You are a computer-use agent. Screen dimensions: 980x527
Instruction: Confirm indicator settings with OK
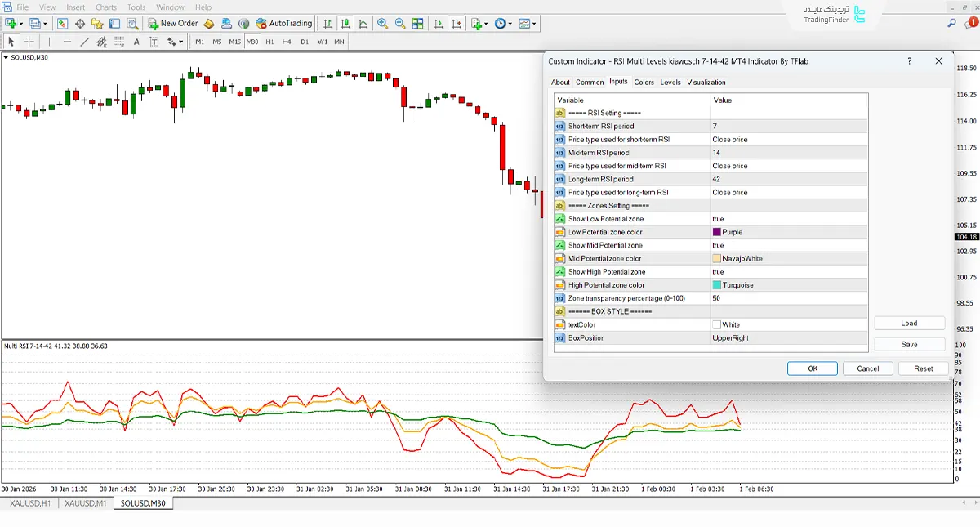click(812, 368)
